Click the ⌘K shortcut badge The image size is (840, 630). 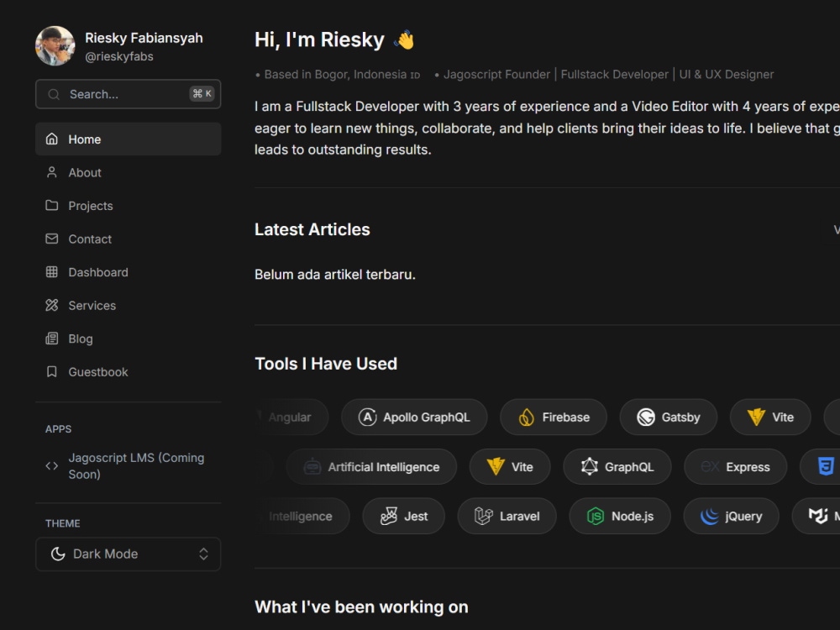coord(202,94)
